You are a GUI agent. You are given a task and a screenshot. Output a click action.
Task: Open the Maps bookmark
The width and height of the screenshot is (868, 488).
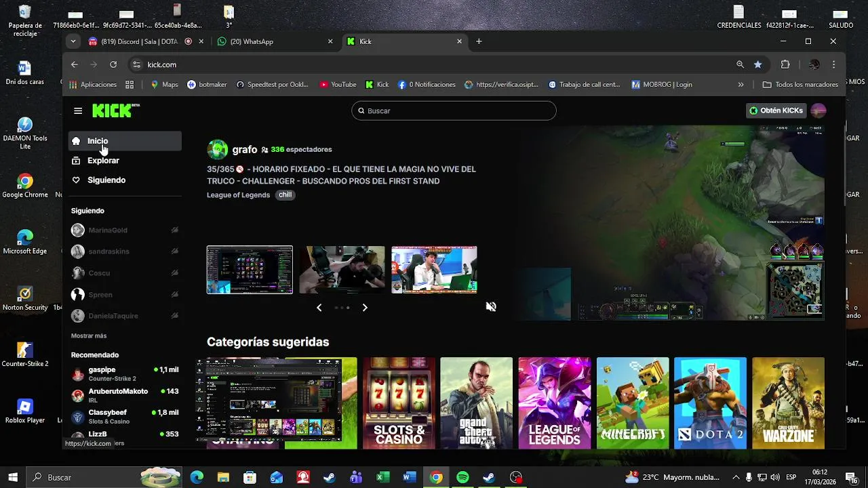point(164,85)
